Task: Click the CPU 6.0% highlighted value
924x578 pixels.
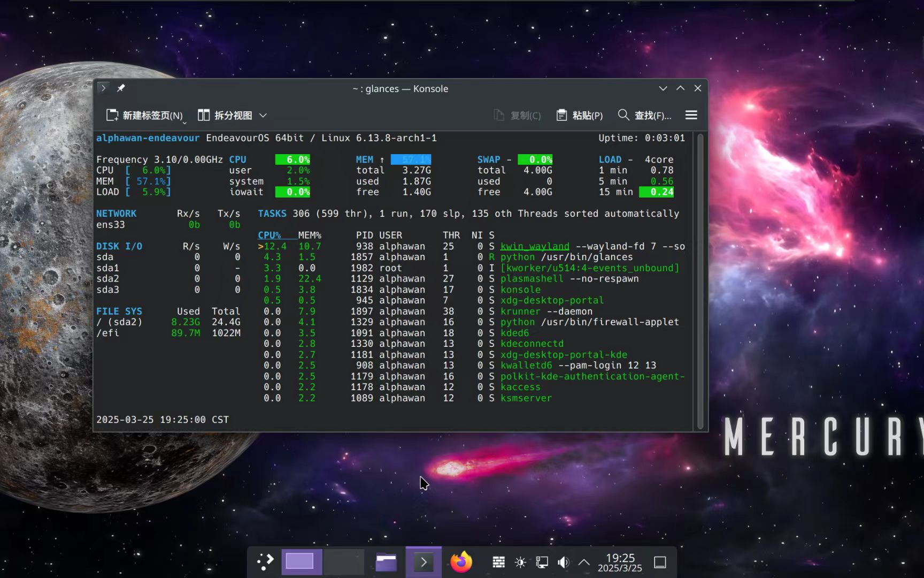Action: tap(292, 159)
